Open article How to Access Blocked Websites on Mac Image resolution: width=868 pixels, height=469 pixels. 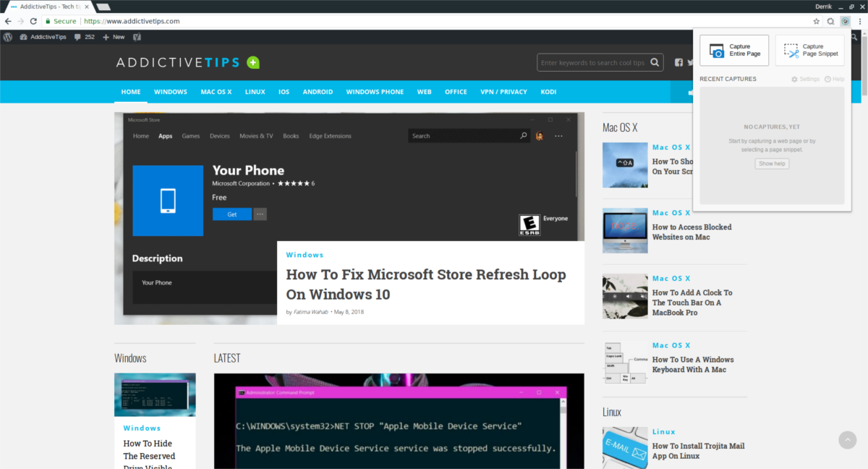(692, 232)
